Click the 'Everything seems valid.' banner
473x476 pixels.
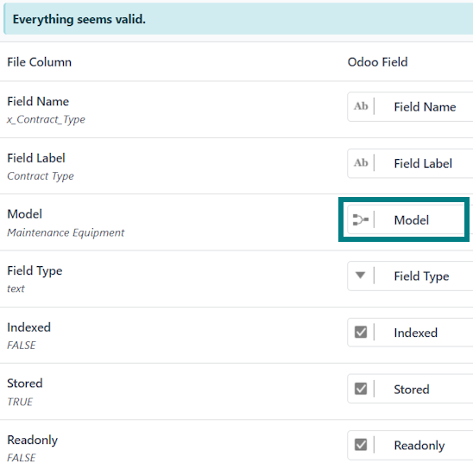[238, 19]
